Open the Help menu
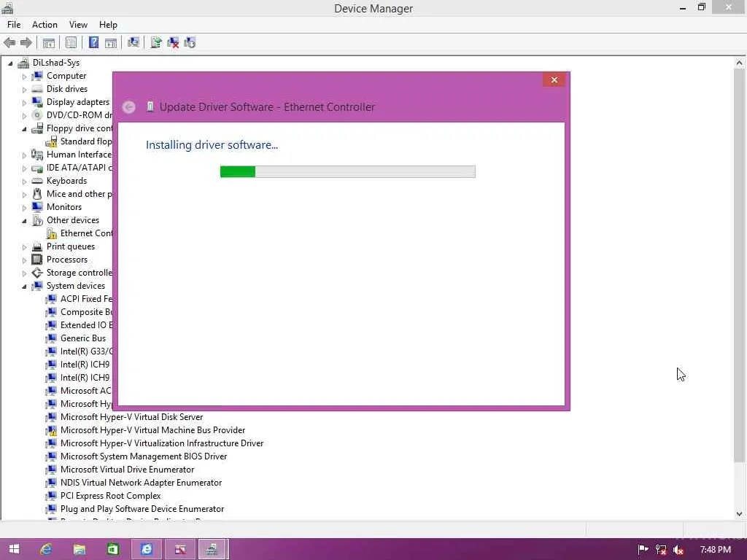The width and height of the screenshot is (747, 560). click(108, 25)
